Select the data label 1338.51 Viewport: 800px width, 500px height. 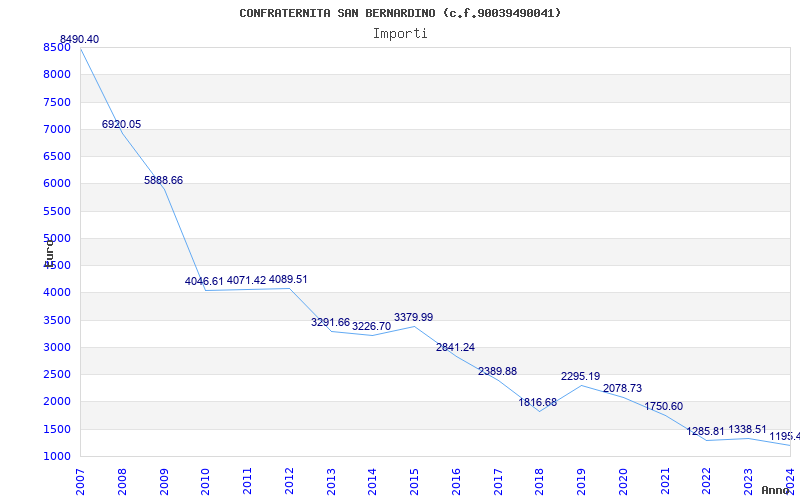click(747, 429)
